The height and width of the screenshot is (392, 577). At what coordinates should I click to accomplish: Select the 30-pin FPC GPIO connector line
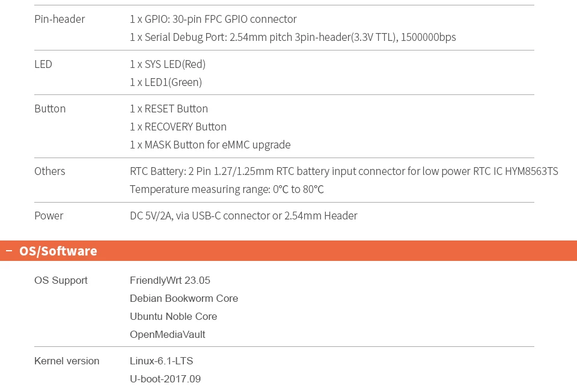point(213,19)
